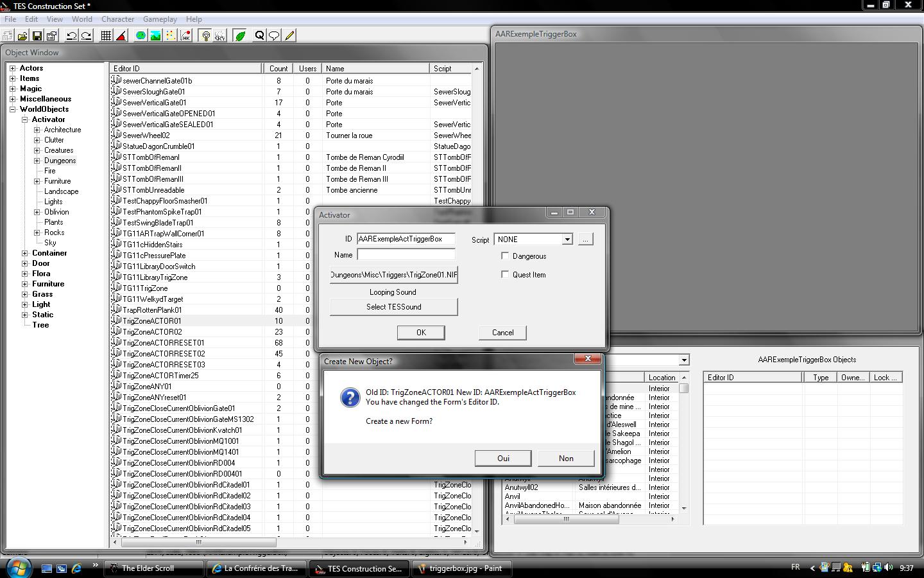
Task: Toggle the lightbulb brighten lights icon
Action: pos(206,36)
